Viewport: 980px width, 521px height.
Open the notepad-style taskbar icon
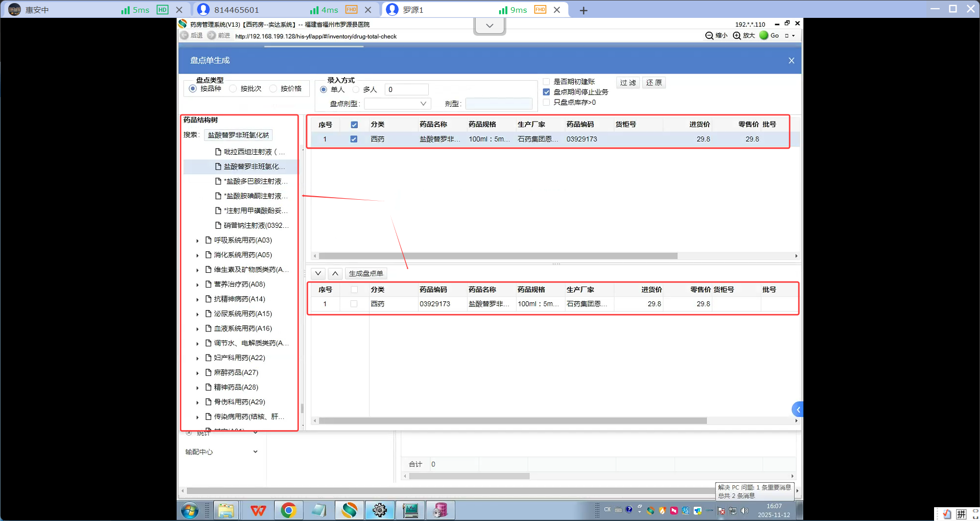(319, 510)
